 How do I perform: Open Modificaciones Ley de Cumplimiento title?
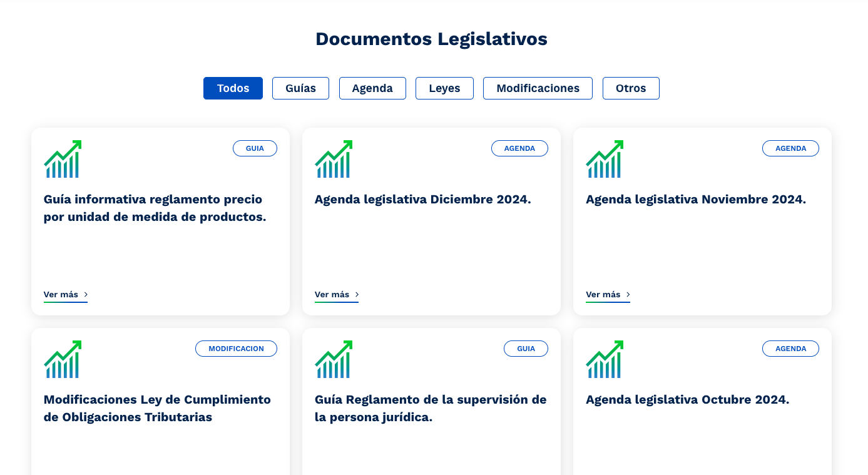[157, 408]
